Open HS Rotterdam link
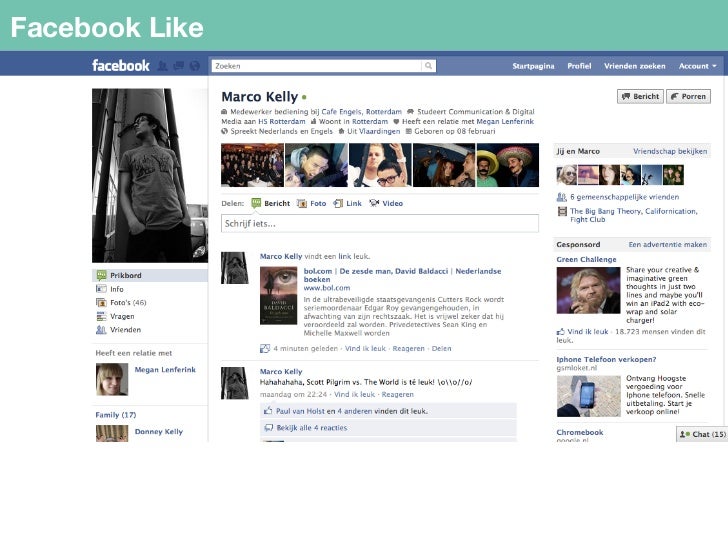 point(282,121)
